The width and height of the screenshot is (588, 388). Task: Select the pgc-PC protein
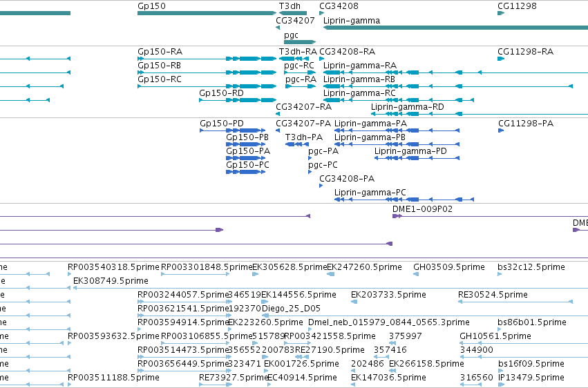click(310, 172)
